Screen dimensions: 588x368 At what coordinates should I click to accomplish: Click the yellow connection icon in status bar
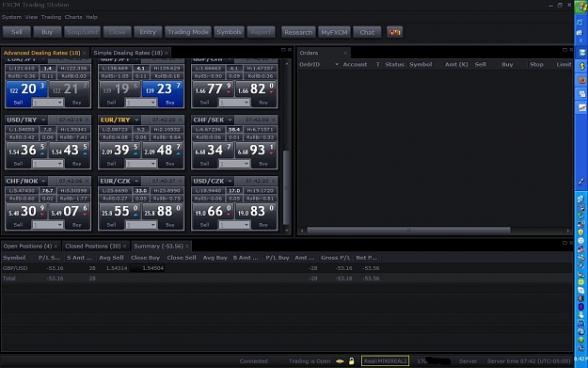[340, 361]
